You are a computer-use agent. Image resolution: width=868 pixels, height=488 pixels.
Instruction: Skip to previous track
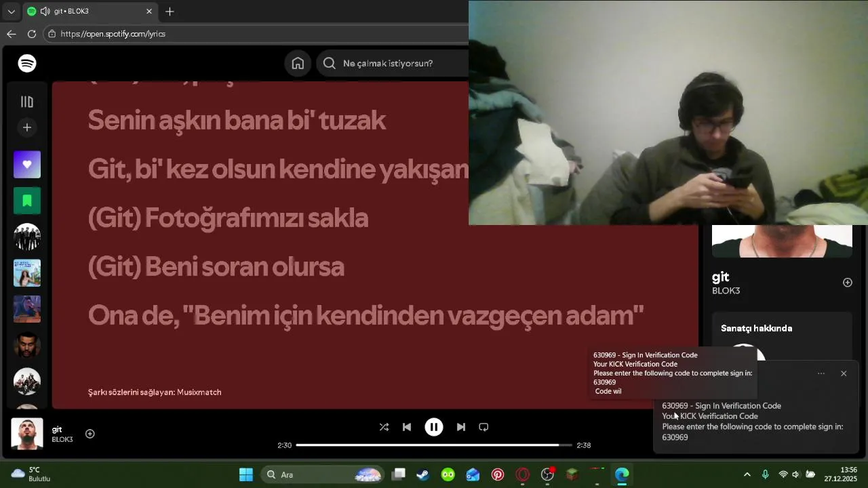407,427
